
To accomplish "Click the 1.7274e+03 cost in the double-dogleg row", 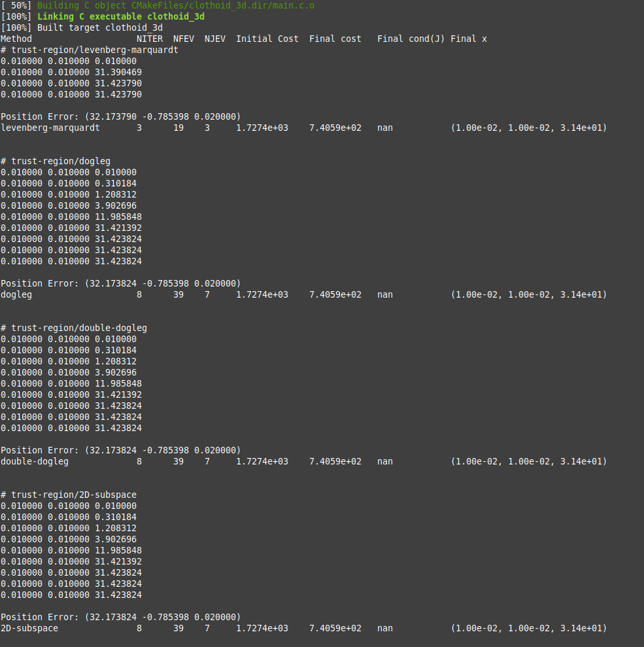I will (262, 461).
